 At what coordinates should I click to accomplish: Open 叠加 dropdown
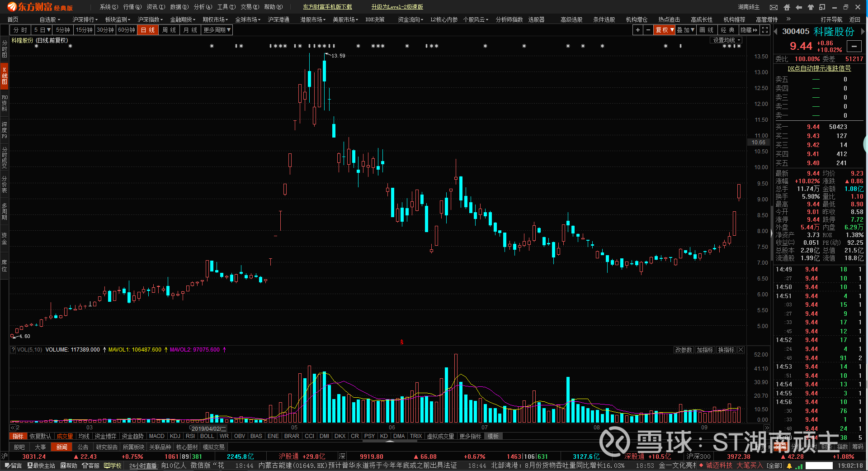pos(686,30)
